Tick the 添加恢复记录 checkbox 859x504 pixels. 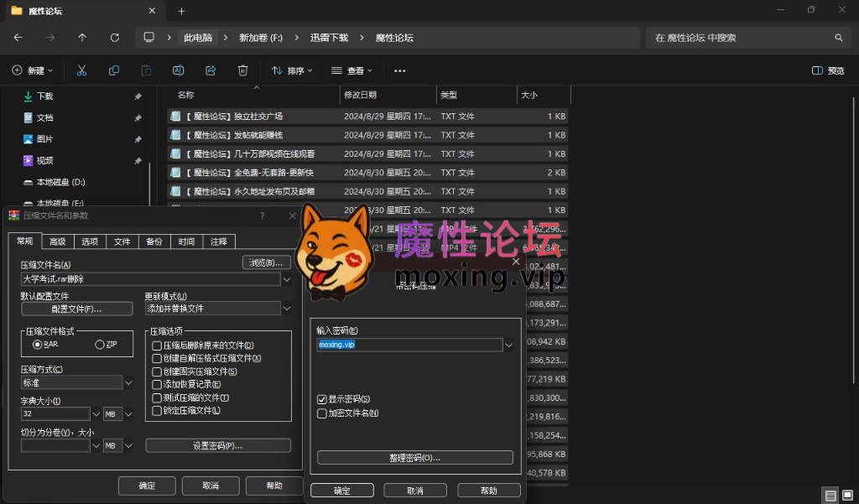[157, 385]
